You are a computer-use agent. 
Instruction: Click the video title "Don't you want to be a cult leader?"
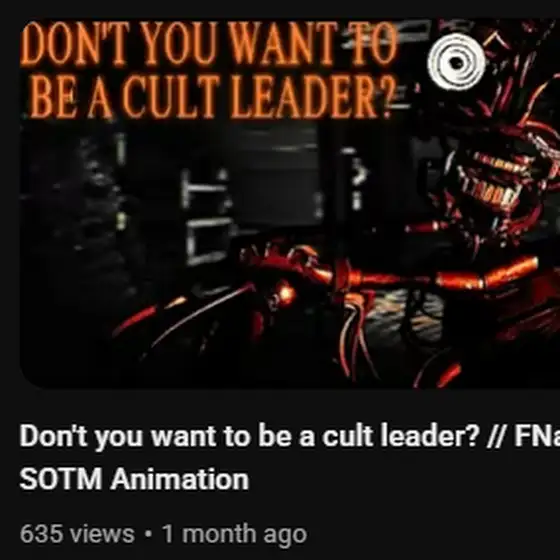click(249, 436)
